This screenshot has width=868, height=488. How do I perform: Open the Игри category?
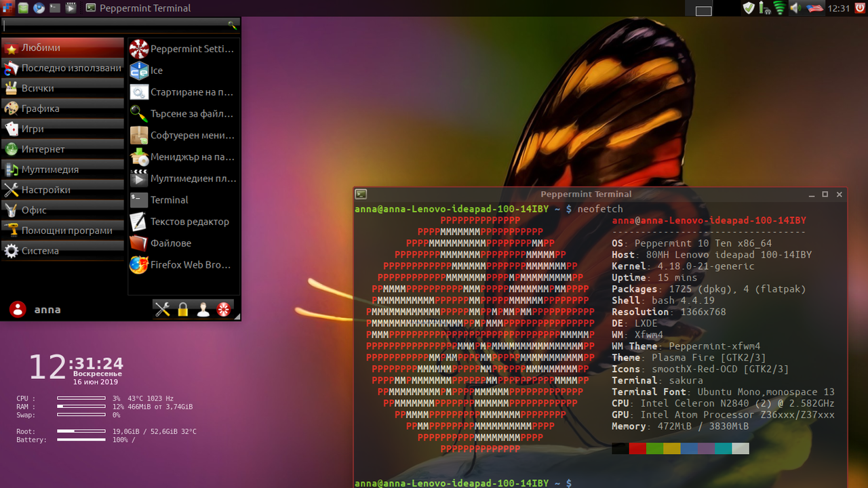(62, 129)
